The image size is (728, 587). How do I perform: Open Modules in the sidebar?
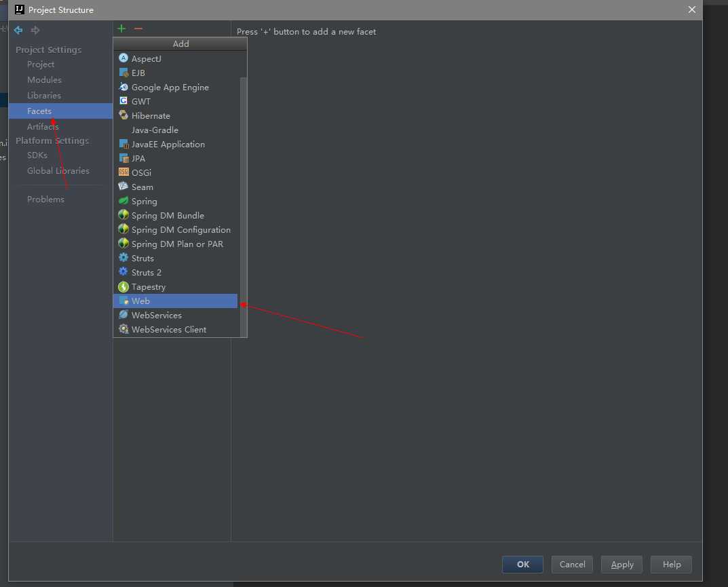pos(44,80)
